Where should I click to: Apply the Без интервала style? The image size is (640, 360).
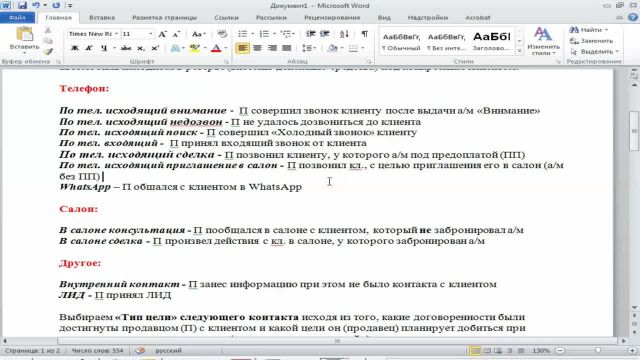coord(446,42)
